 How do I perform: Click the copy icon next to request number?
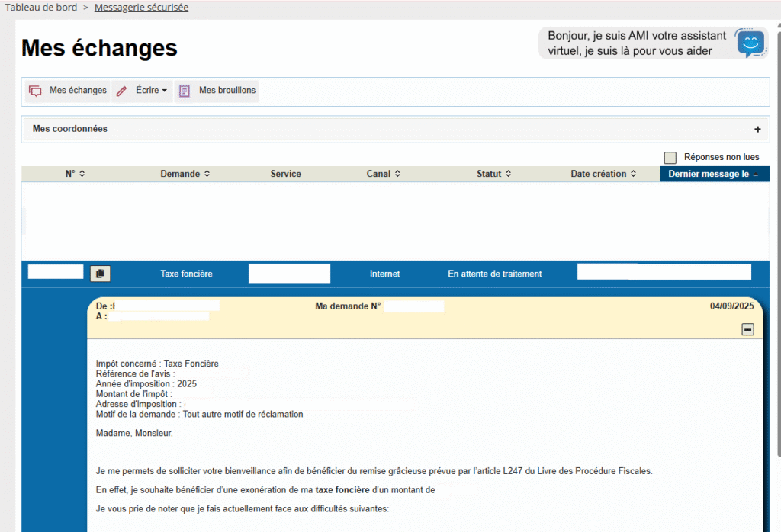(100, 274)
